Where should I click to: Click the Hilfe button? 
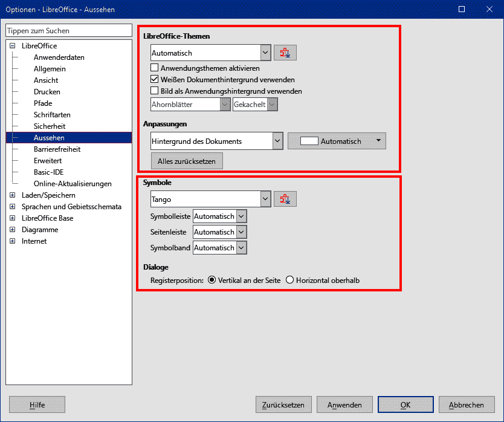click(x=37, y=404)
